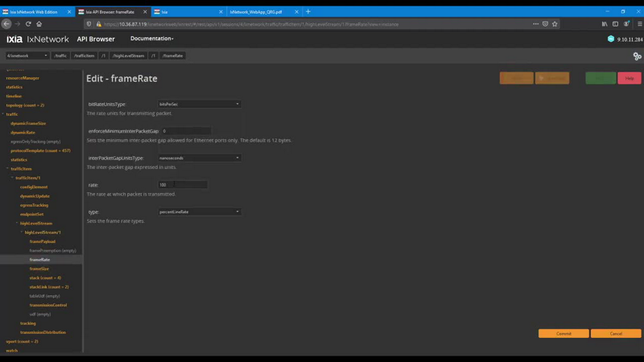Click the shield tracking protection icon
Screen dimensions: 644x362
click(x=89, y=24)
